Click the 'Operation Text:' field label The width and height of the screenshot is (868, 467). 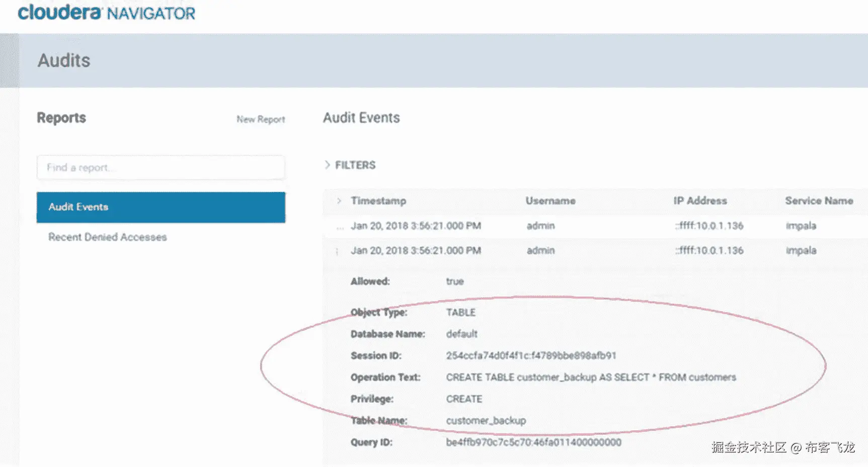pyautogui.click(x=385, y=377)
